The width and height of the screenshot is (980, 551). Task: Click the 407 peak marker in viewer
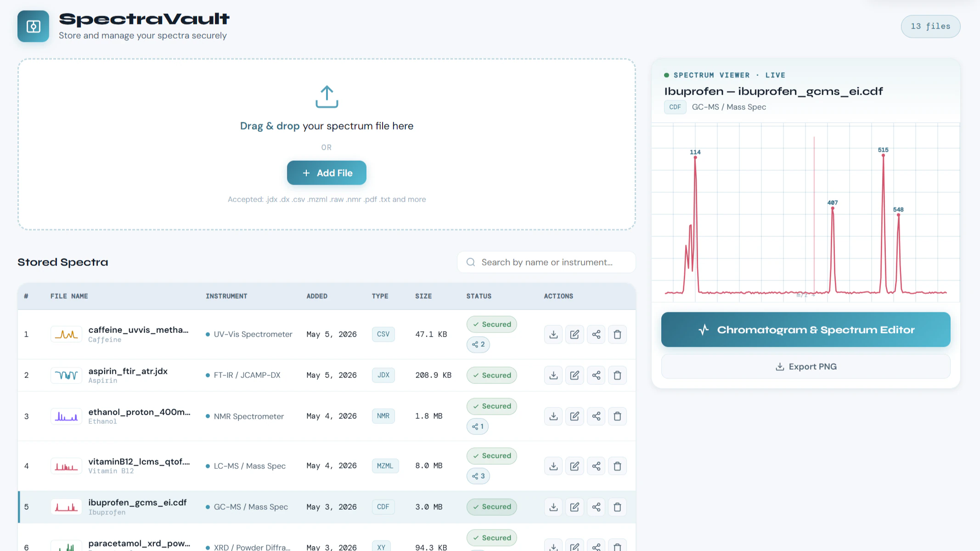(833, 208)
